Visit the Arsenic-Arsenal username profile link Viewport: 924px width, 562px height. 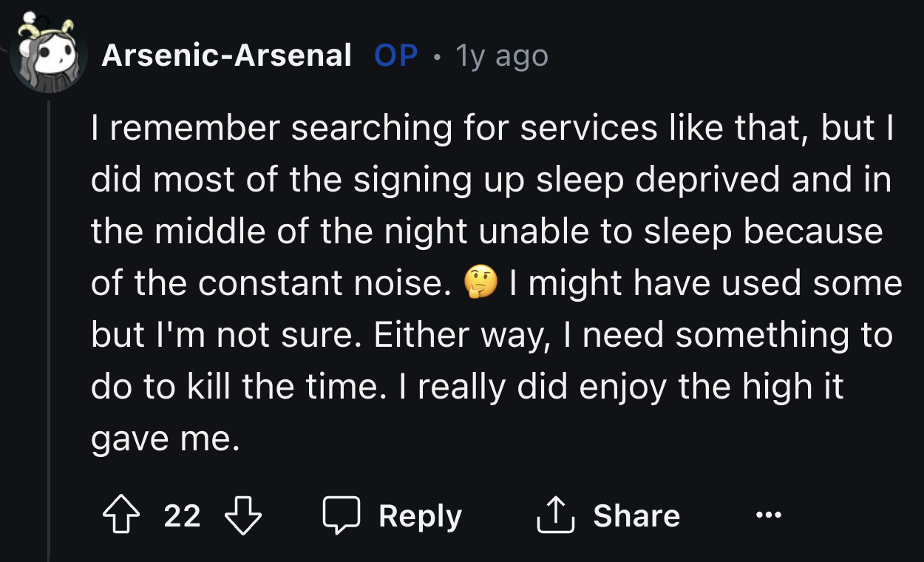[x=226, y=55]
